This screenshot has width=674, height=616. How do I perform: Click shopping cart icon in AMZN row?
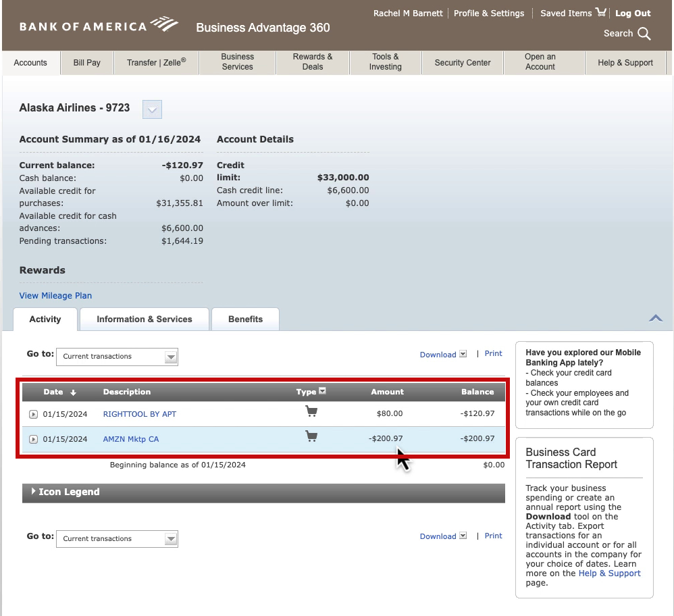[311, 436]
